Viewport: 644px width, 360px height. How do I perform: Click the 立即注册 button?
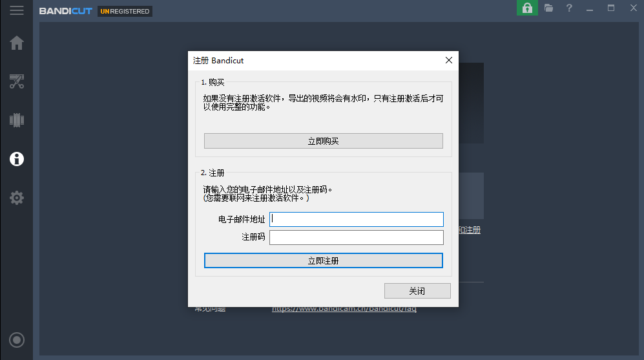click(323, 260)
